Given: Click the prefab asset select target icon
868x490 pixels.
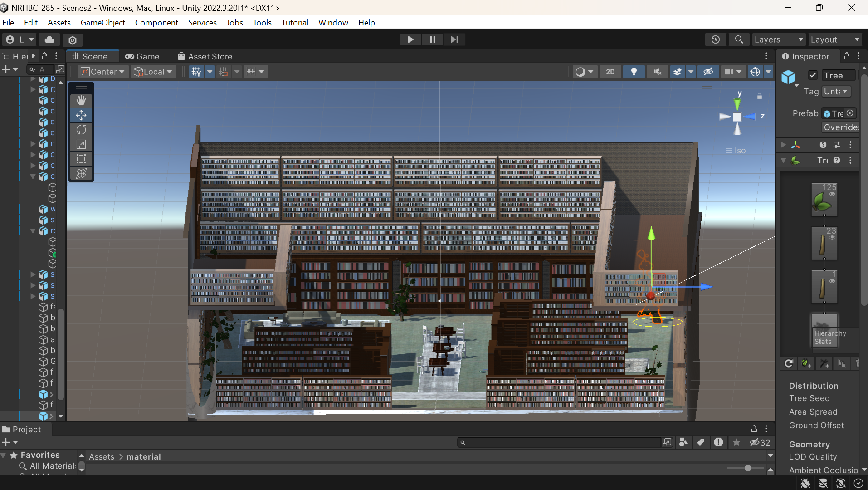Looking at the screenshot, I should point(850,113).
